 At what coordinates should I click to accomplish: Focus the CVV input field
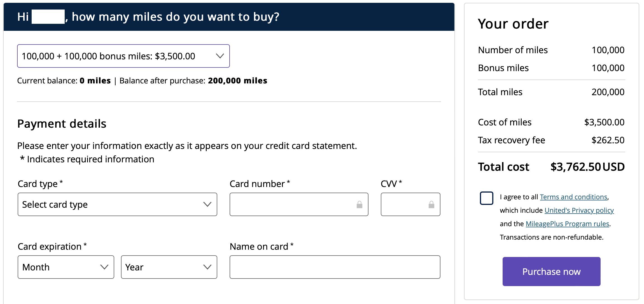click(410, 204)
